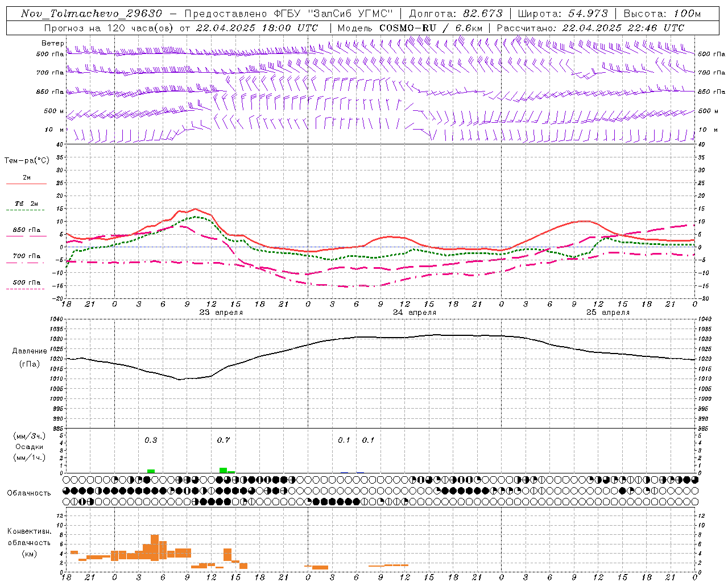The image size is (728, 582).
Task: Click the 0.3 precipitation amount value
Action: click(151, 440)
